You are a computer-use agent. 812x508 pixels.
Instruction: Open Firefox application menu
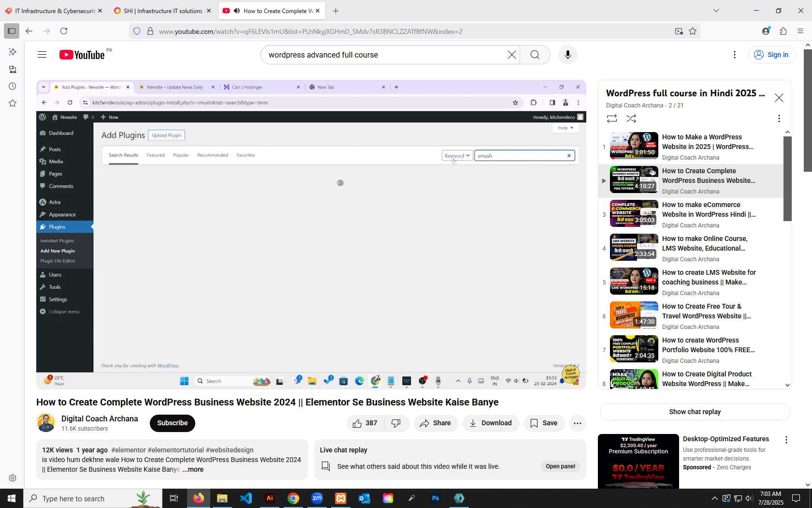click(x=800, y=31)
